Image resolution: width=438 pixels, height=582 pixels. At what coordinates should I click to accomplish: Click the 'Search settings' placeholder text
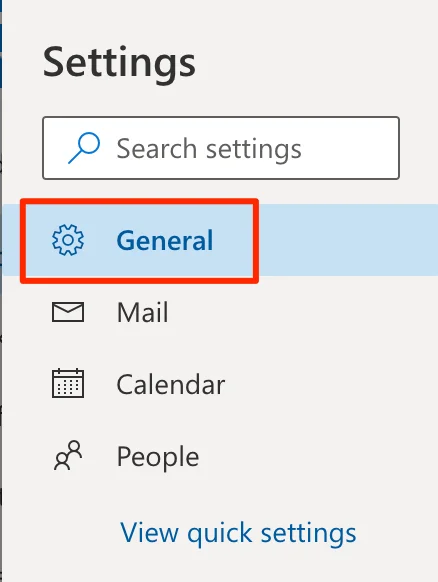209,149
